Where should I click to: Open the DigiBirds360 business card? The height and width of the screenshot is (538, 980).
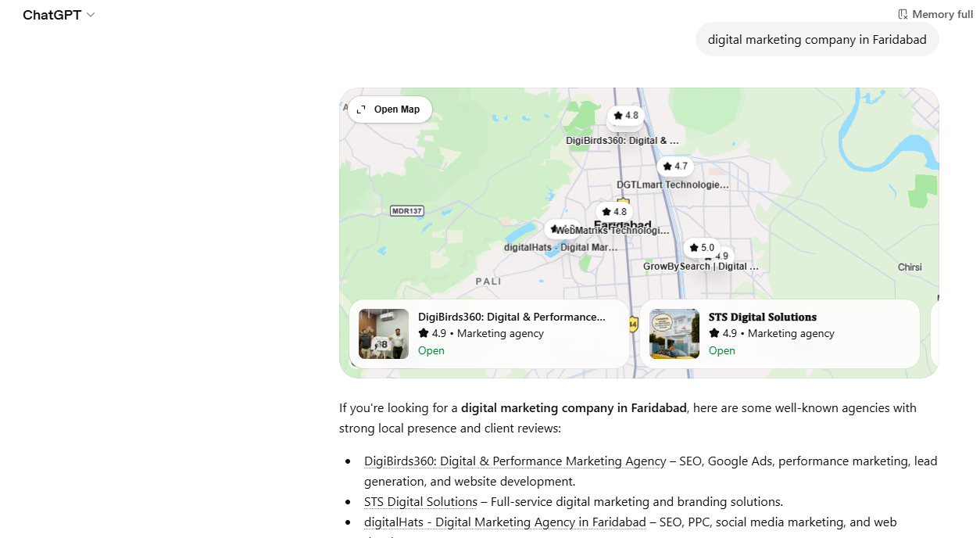coord(489,334)
